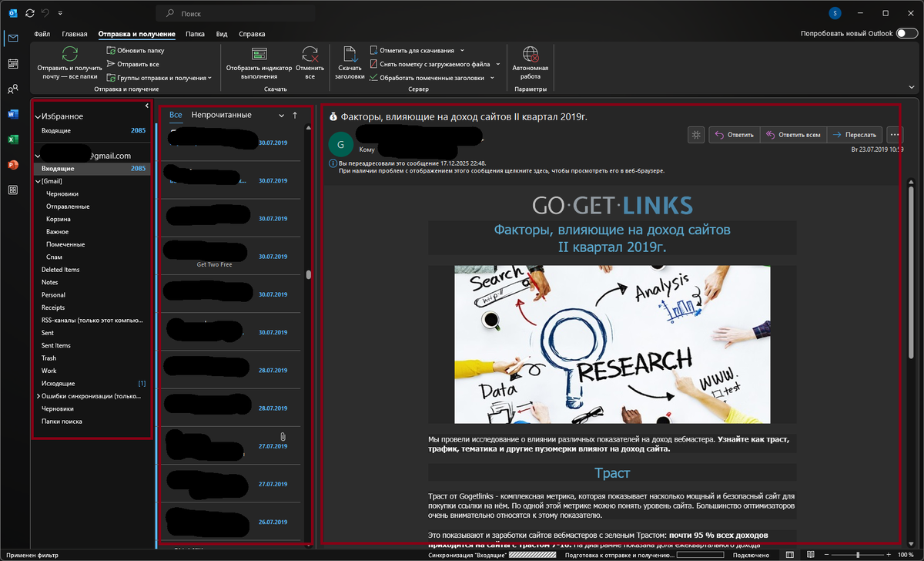
Task: Select the Отправленные folder under Gmail
Action: [x=68, y=207]
